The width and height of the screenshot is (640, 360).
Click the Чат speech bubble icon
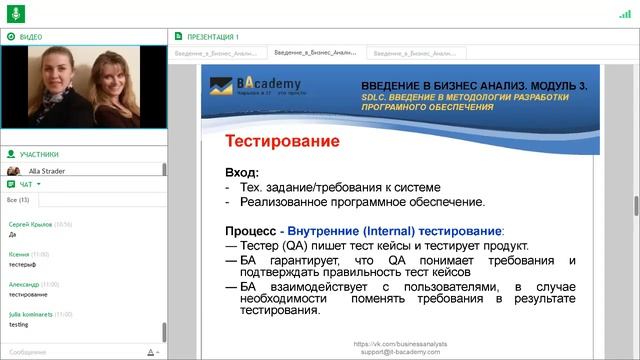(11, 184)
